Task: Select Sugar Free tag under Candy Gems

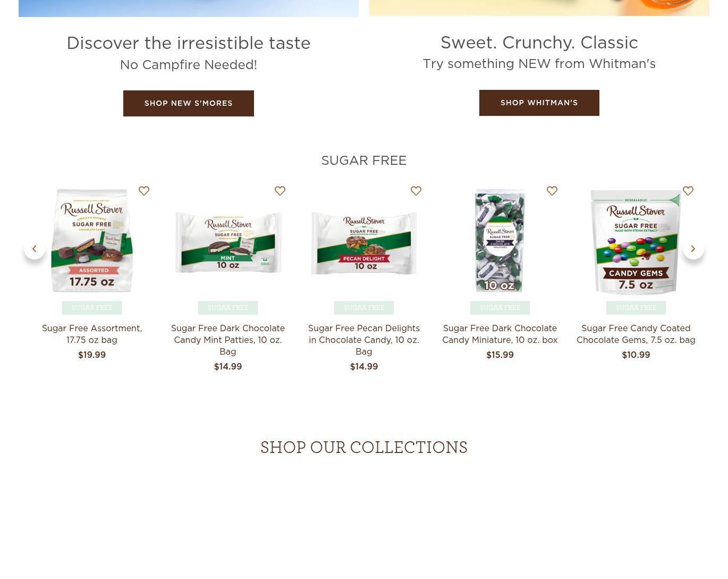Action: (x=636, y=308)
